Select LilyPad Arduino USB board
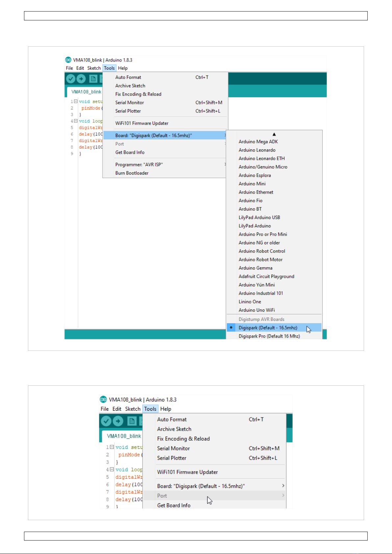392x554 pixels. pyautogui.click(x=274, y=217)
